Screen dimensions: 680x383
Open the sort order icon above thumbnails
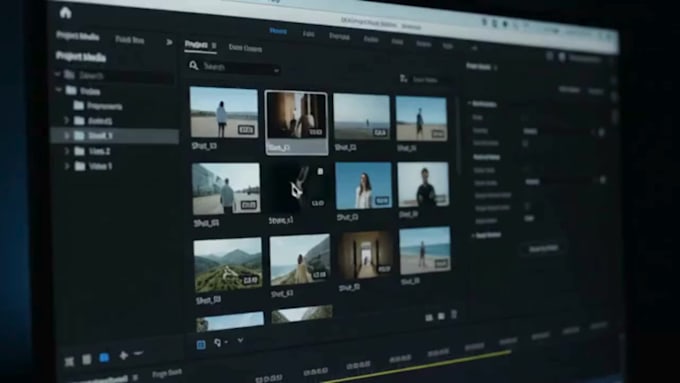[403, 79]
